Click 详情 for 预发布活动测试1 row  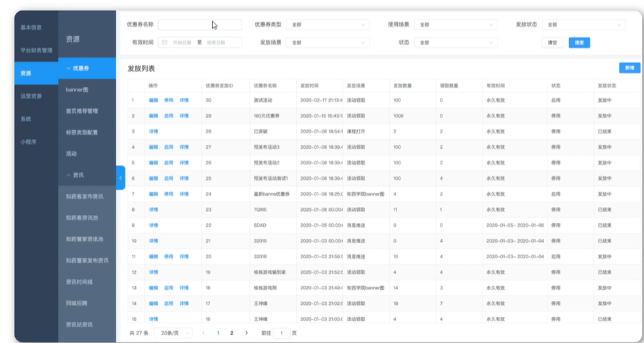pyautogui.click(x=184, y=179)
